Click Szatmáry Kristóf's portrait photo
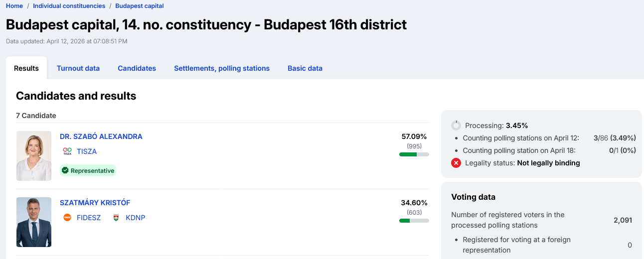Image resolution: width=644 pixels, height=259 pixels. point(34,222)
